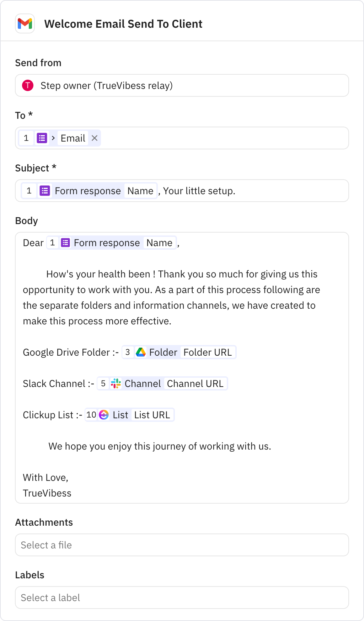Click the Google Drive icon in the Folder token
The image size is (364, 621).
pos(141,352)
